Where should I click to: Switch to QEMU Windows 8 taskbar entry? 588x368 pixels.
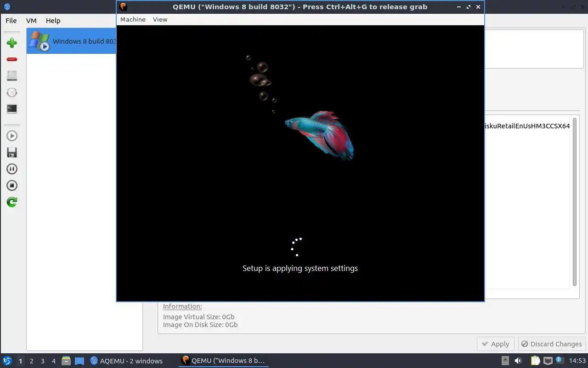(223, 361)
